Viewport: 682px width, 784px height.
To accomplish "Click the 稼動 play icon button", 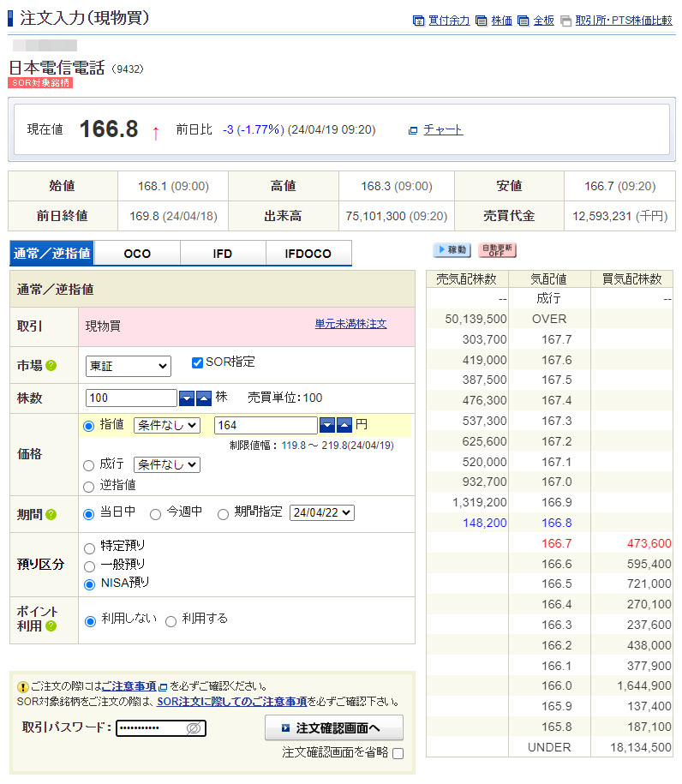I will pyautogui.click(x=452, y=250).
